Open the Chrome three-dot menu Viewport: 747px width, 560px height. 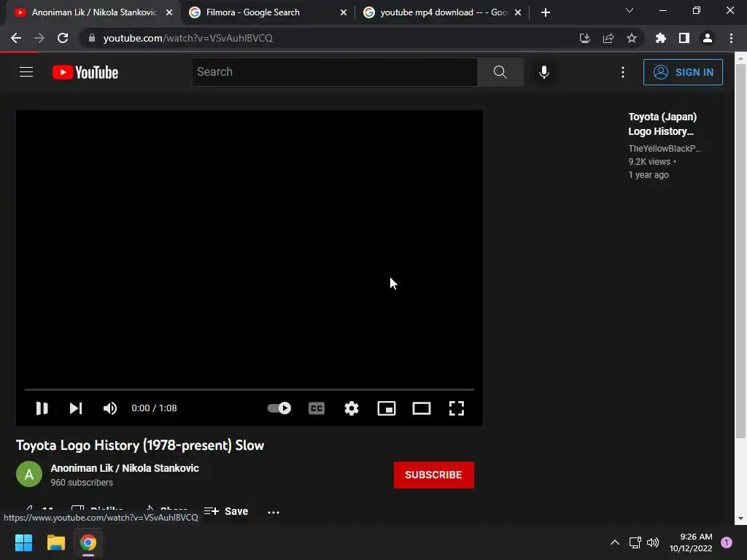point(731,38)
